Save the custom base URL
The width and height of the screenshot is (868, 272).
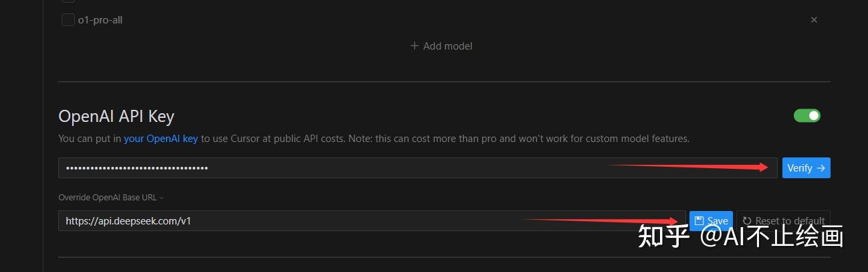[x=712, y=221]
